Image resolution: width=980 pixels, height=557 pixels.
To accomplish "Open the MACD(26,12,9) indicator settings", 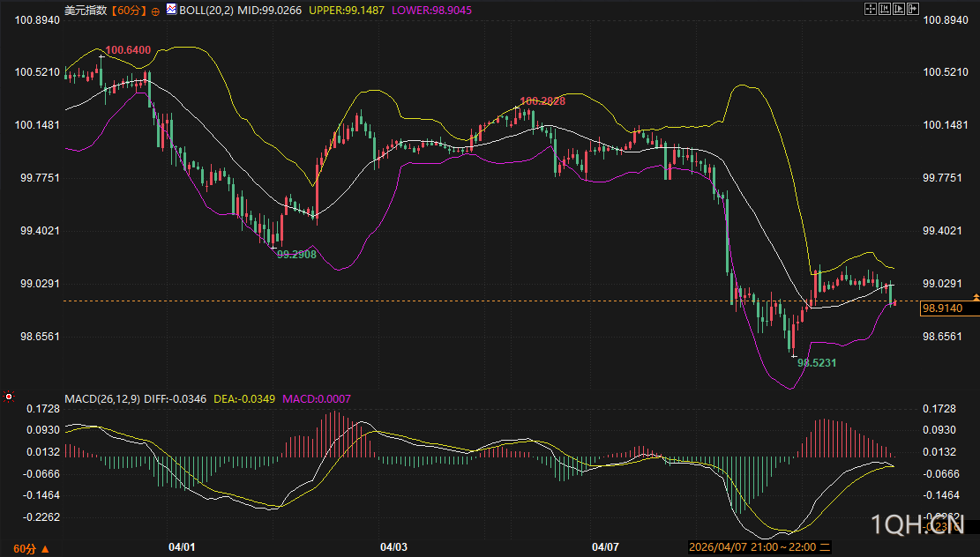I will click(102, 399).
